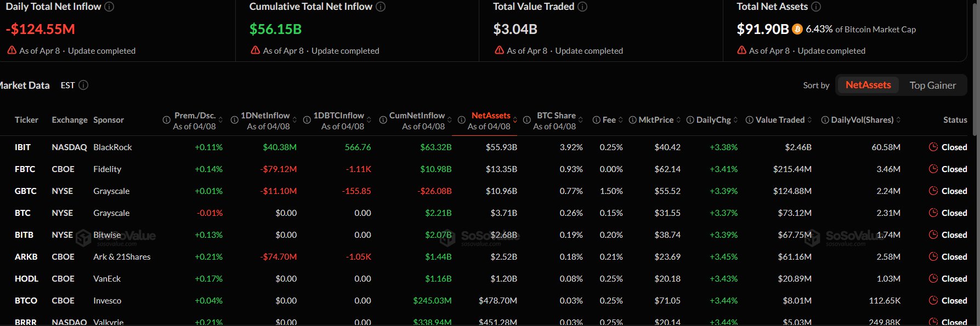Click info icon next to Daily Total Net Inflow

point(109,7)
